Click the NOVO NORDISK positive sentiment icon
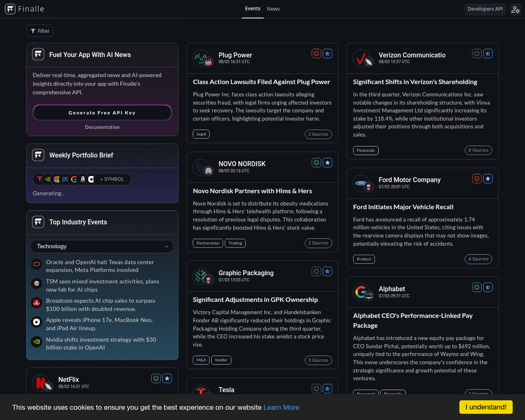This screenshot has width=525, height=420. click(316, 162)
